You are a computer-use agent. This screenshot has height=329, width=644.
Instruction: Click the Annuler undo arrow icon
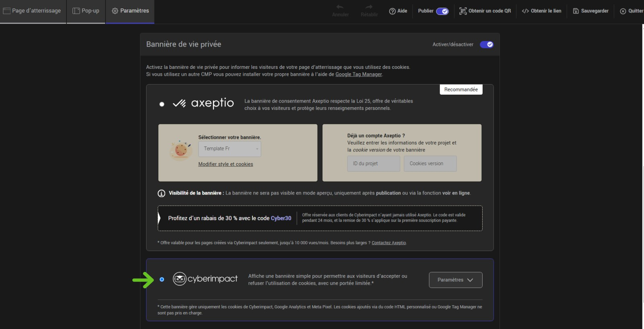coord(340,7)
